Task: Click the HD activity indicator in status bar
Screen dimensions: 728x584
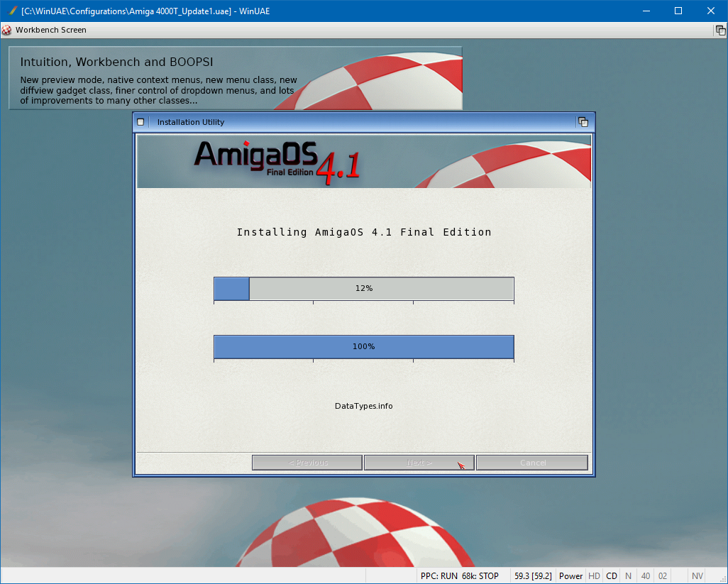Action: (x=594, y=576)
